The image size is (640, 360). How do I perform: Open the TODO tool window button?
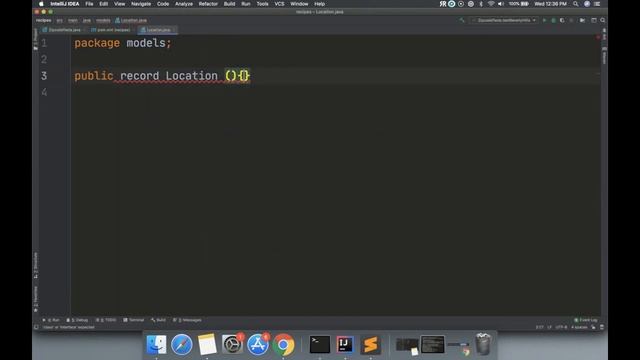click(106, 320)
